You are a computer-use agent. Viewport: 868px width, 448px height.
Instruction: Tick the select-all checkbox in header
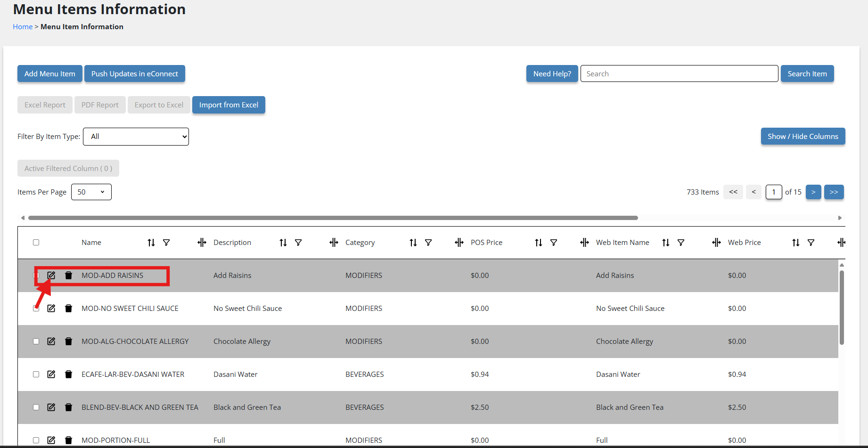tap(36, 243)
